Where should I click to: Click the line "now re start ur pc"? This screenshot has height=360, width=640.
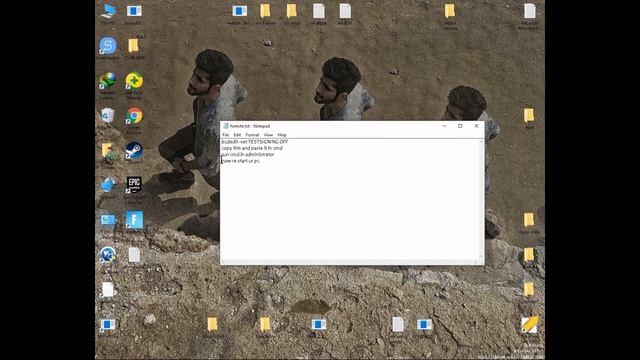240,161
